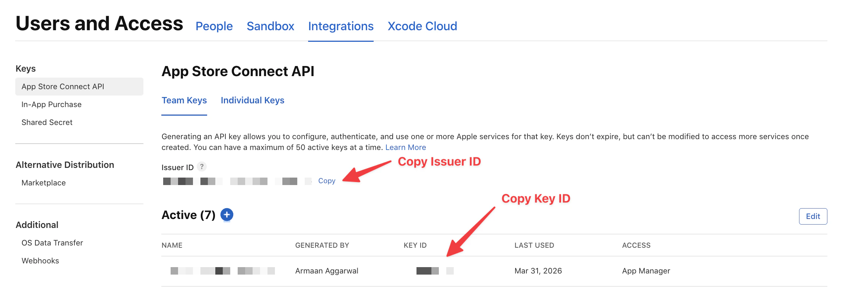
Task: Switch to Individual Keys
Action: click(x=252, y=100)
